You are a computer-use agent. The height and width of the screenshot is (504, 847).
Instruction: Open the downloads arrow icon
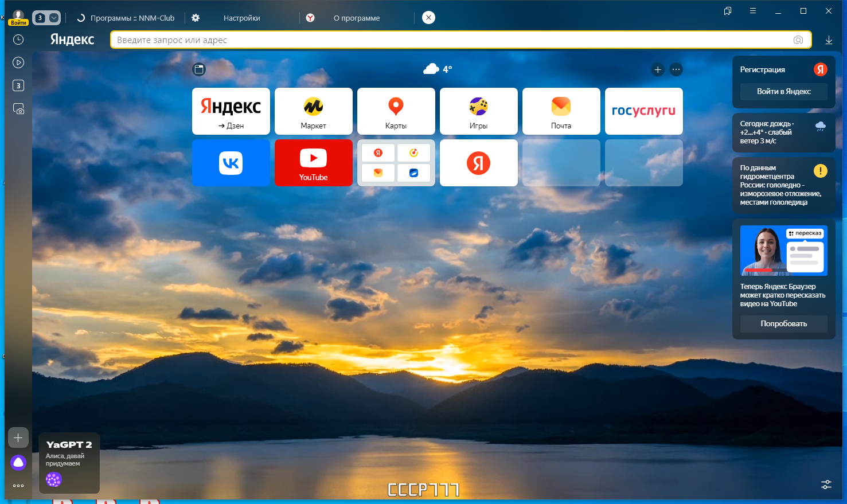829,40
